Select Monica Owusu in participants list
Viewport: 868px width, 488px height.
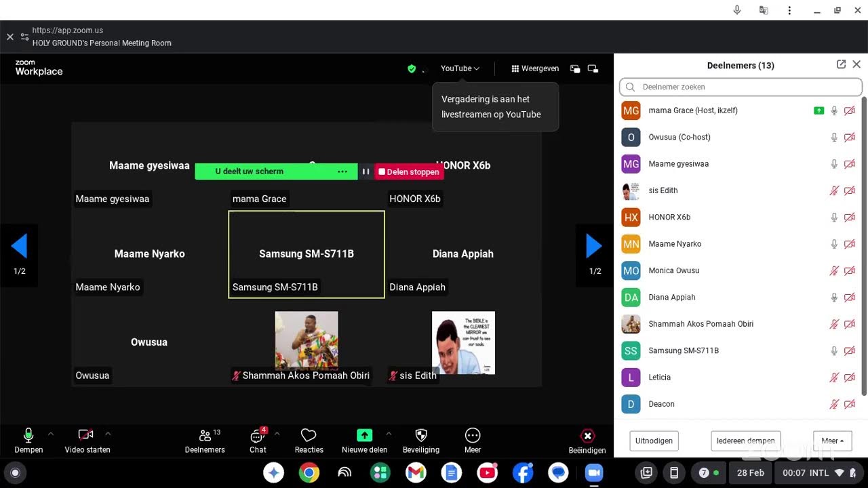(738, 270)
